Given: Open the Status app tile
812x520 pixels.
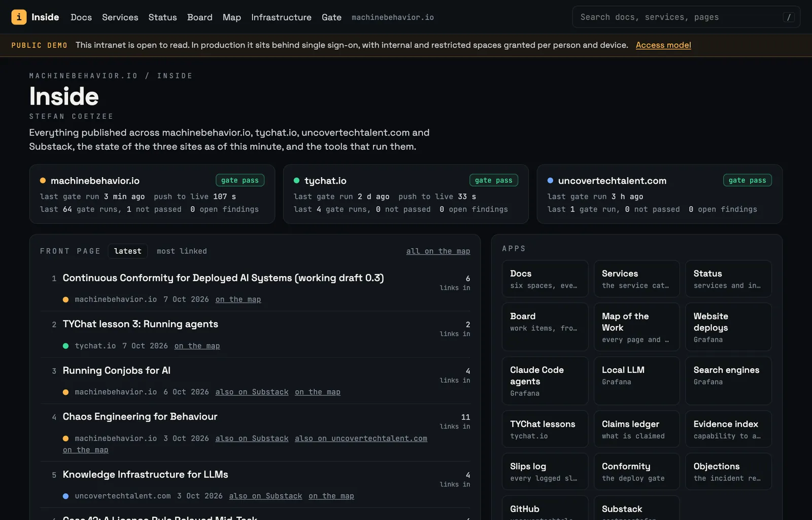Looking at the screenshot, I should point(728,279).
